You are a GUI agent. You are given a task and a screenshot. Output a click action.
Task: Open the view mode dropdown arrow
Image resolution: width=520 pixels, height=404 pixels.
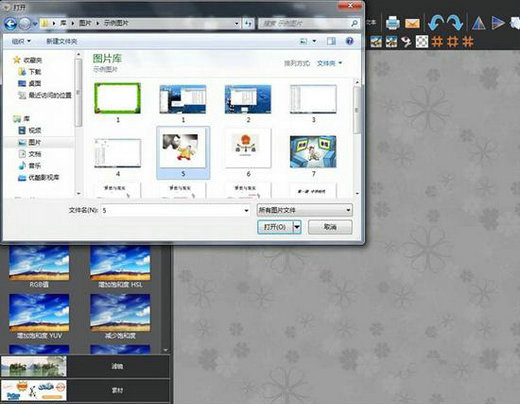tap(314, 41)
